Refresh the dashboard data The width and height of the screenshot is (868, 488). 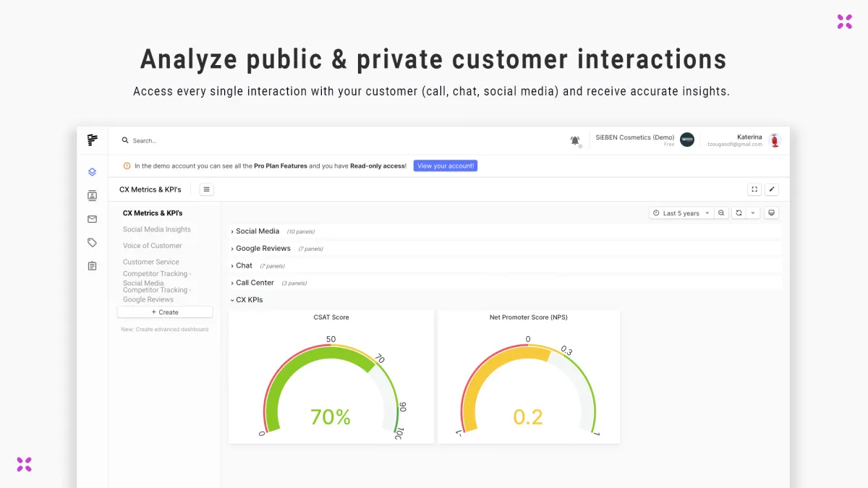[739, 213]
